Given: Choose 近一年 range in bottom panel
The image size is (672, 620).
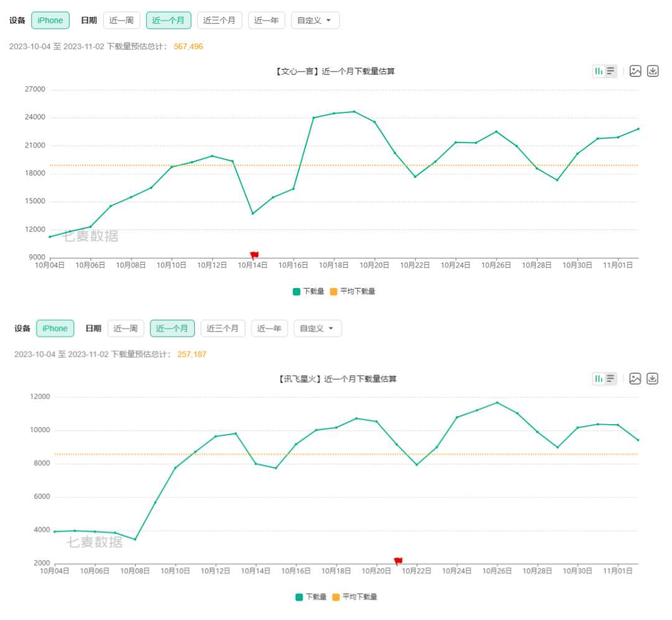Looking at the screenshot, I should point(269,328).
